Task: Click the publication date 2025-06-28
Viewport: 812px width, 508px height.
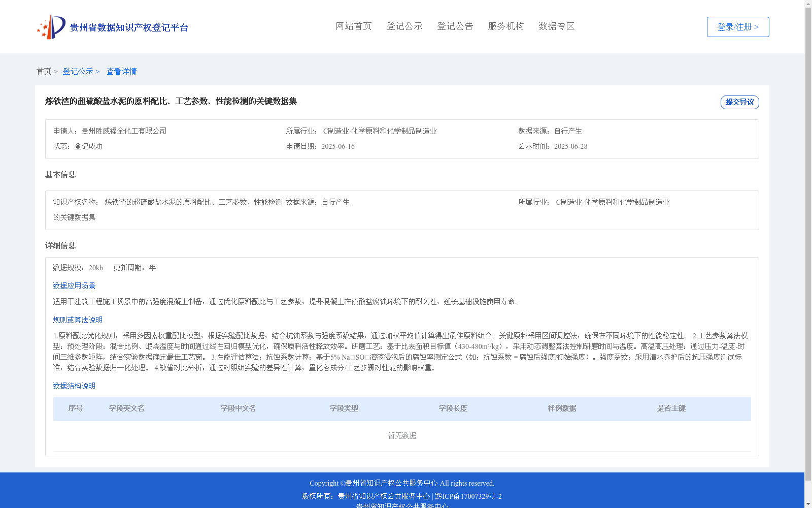Action: tap(570, 146)
